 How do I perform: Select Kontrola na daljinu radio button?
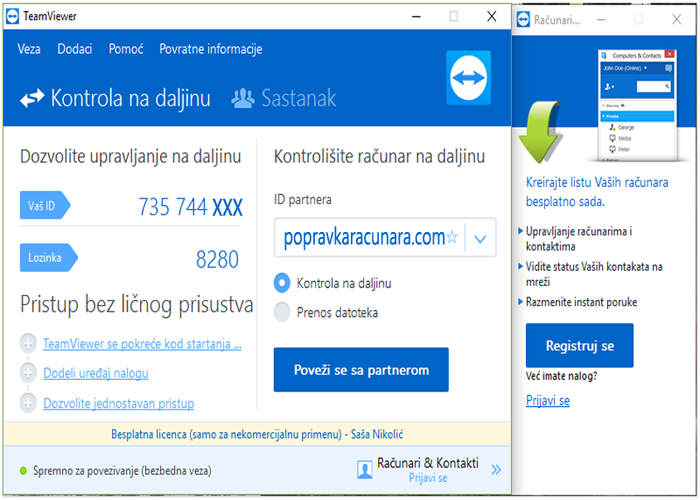(282, 283)
